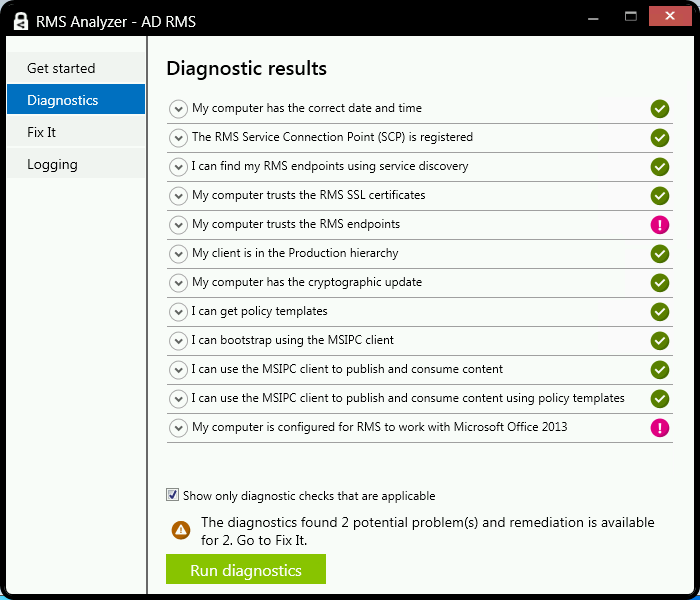
Task: Uncheck Show only diagnostic checks that are applicable
Action: tap(173, 495)
